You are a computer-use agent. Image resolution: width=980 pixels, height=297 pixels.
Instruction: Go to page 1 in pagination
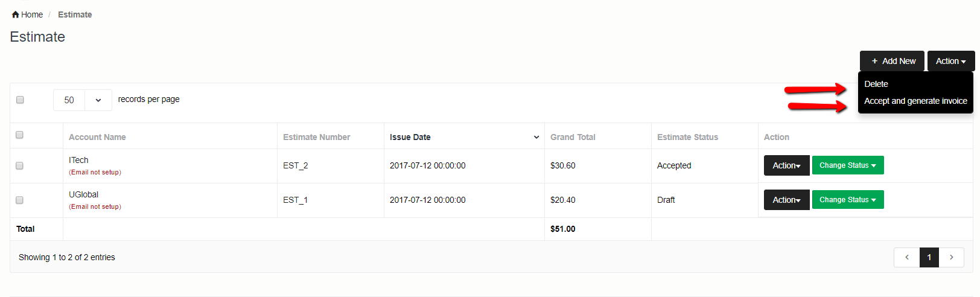(x=929, y=257)
